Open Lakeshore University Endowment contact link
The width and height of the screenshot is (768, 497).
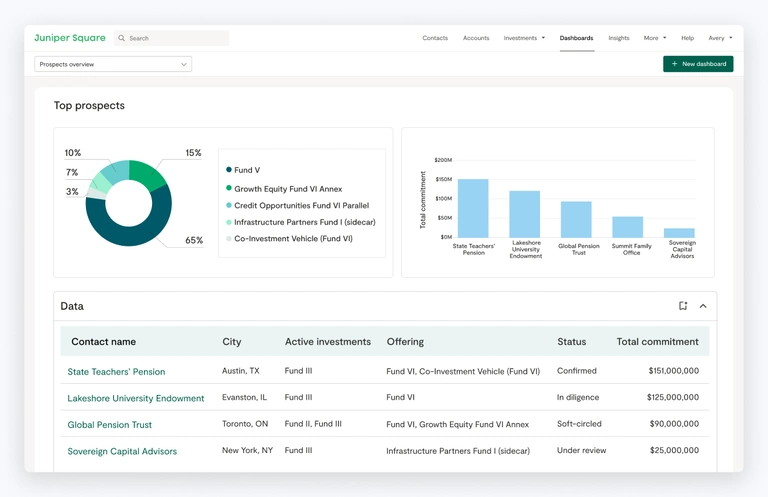pyautogui.click(x=136, y=398)
